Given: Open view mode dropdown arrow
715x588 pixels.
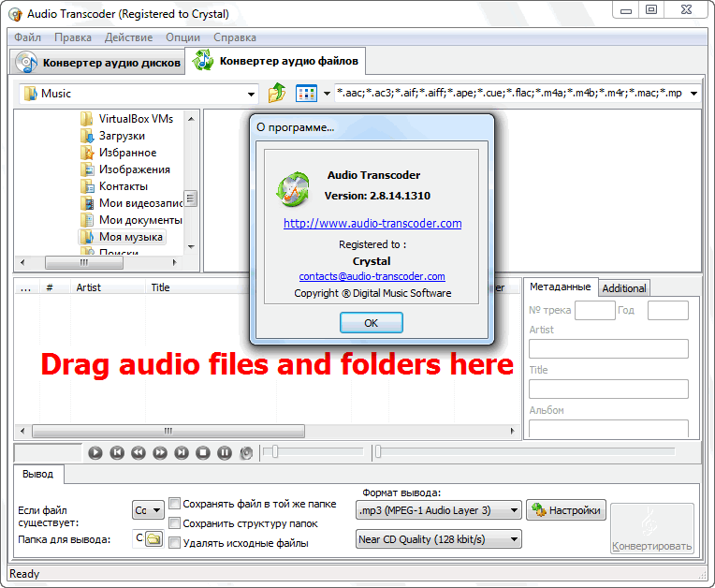Looking at the screenshot, I should point(327,94).
